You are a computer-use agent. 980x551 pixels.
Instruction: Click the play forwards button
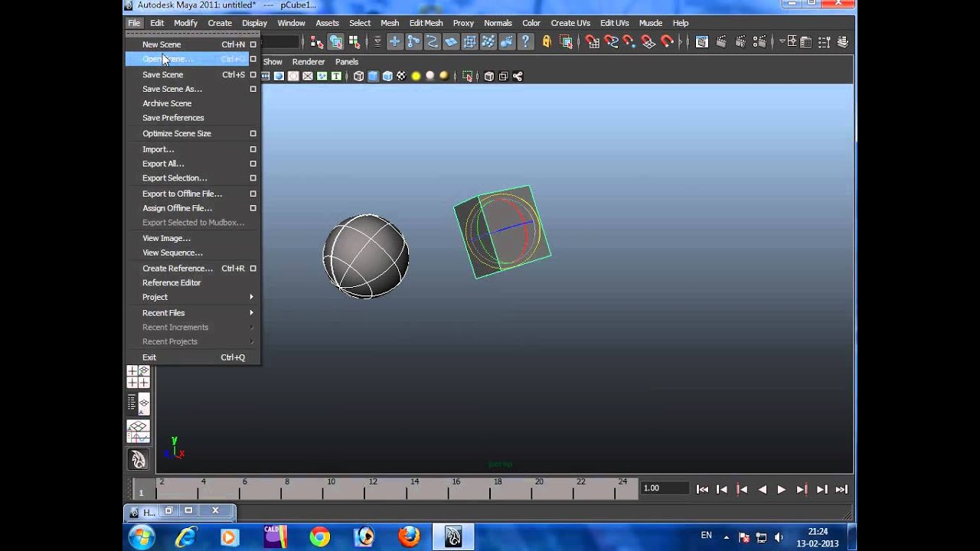781,490
